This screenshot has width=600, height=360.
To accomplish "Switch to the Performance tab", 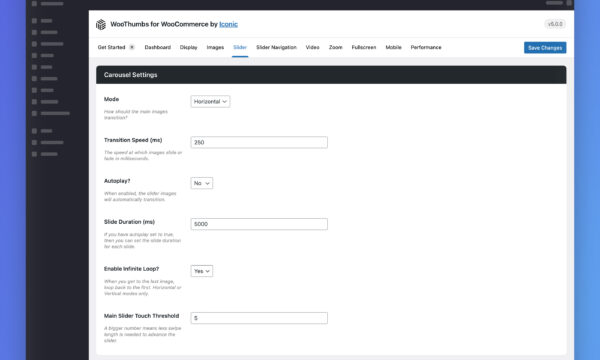I will click(426, 47).
